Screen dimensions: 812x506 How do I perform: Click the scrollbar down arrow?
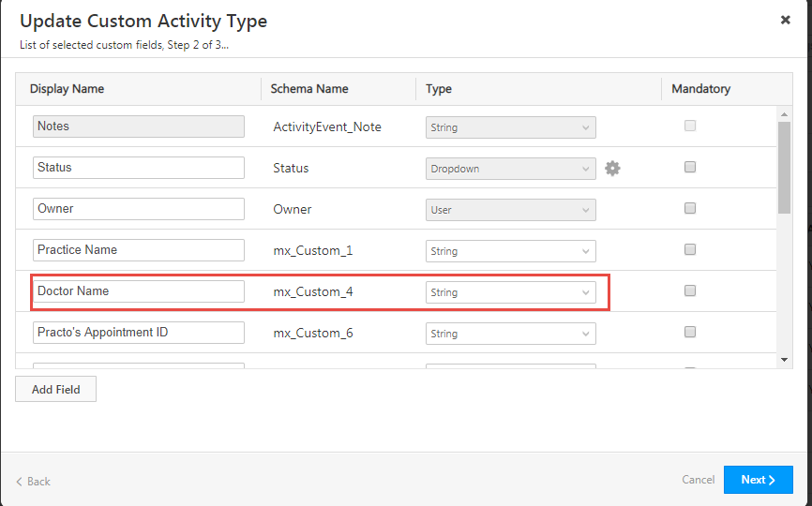click(785, 359)
